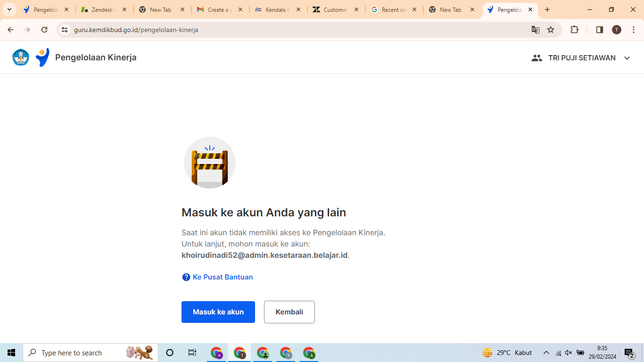Viewport: 644px width, 362px height.
Task: Click the Chrome profile avatar T
Action: (x=616, y=30)
